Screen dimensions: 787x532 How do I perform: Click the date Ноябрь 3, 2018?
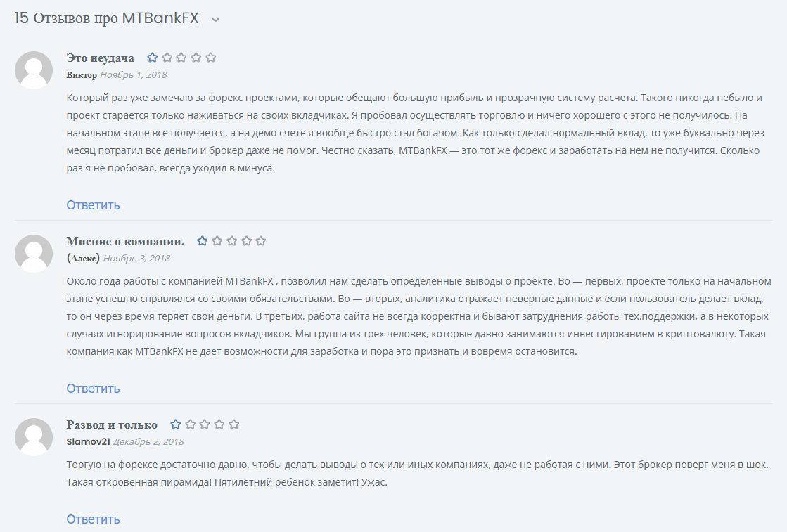tap(136, 258)
